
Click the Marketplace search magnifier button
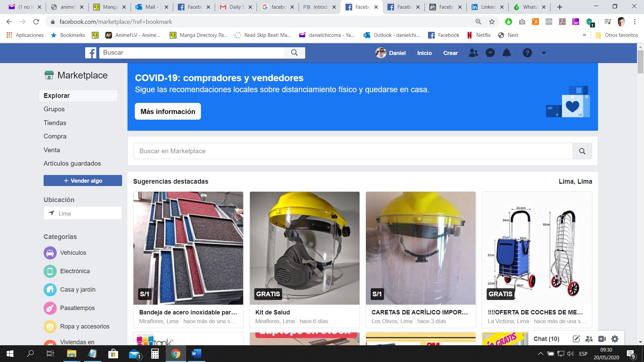[582, 151]
